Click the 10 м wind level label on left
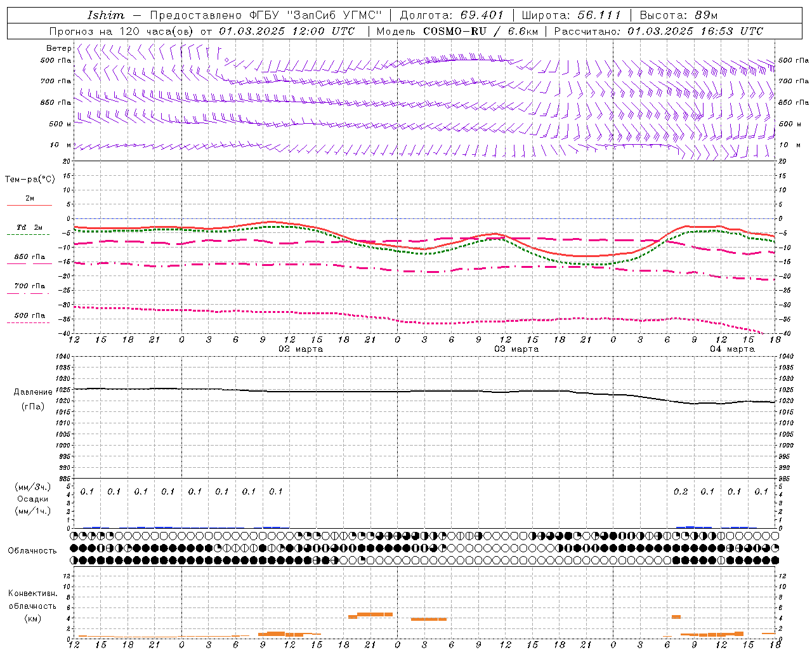Screen dimensions: 812x650 [x=60, y=145]
